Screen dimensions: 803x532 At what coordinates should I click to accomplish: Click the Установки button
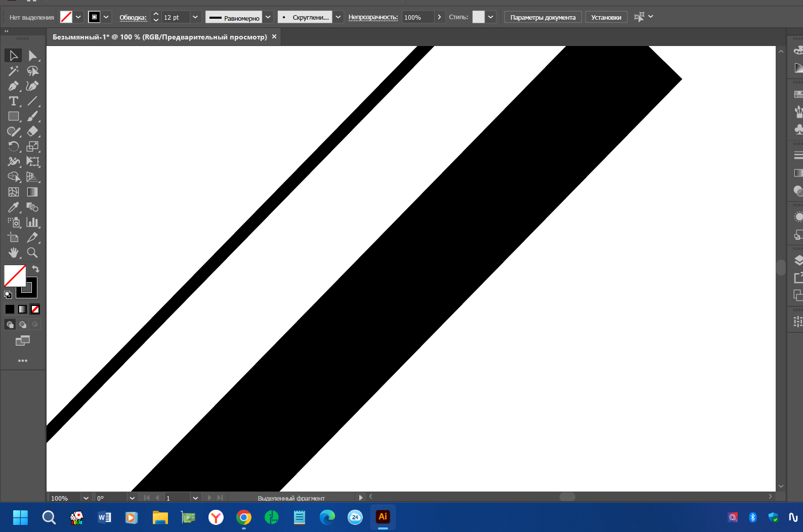point(606,17)
